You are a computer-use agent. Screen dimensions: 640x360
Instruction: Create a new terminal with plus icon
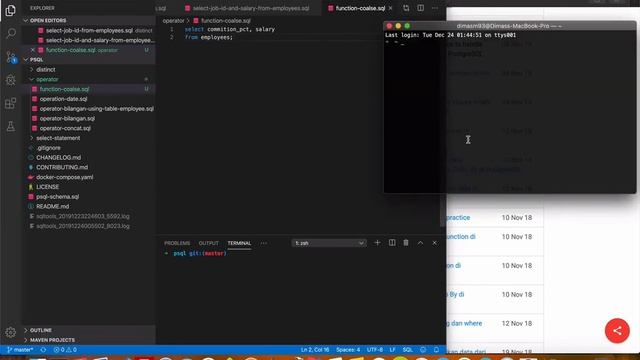pos(377,243)
